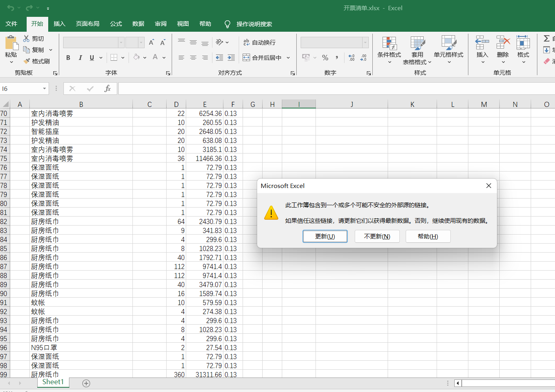Open the number format combo box
555x392 pixels.
click(x=334, y=42)
